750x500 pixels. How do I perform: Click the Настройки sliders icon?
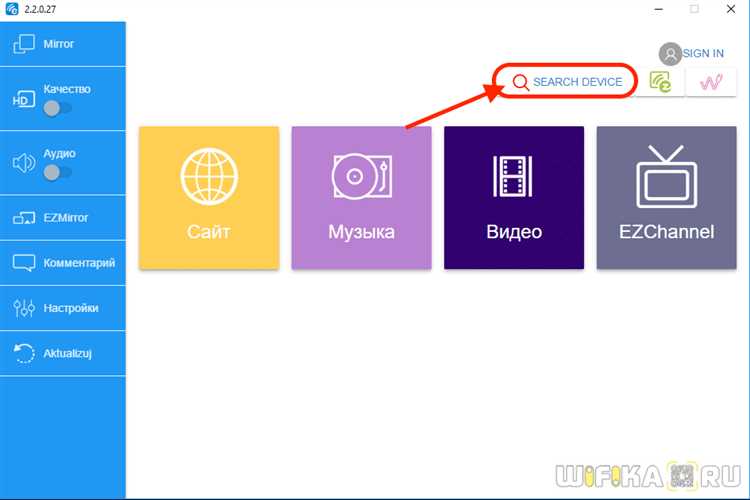23,308
